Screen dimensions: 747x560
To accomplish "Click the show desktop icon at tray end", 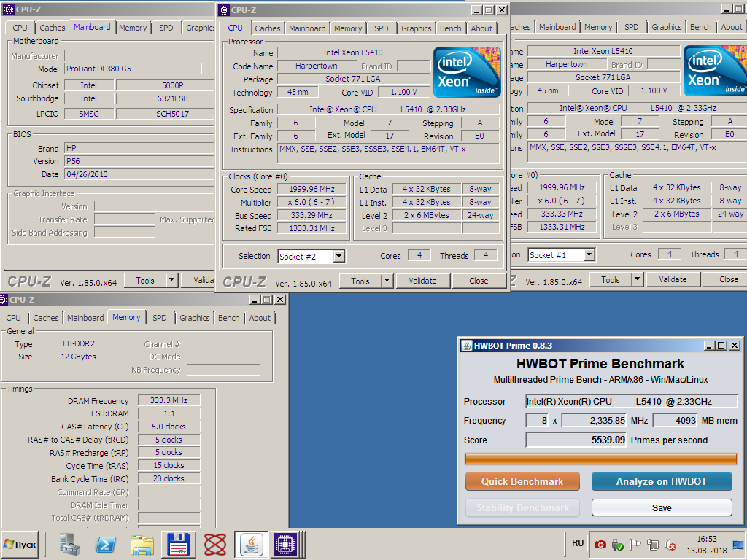I will [x=739, y=544].
